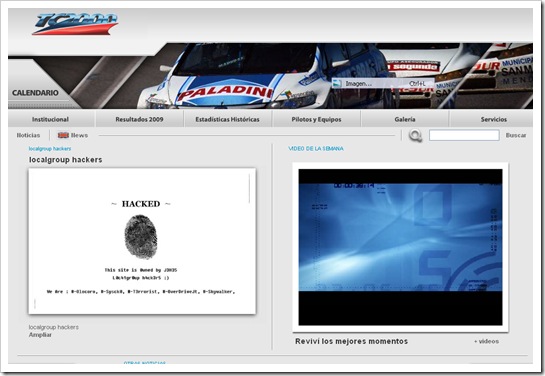
Task: Select the Noticias tab
Action: click(x=28, y=135)
